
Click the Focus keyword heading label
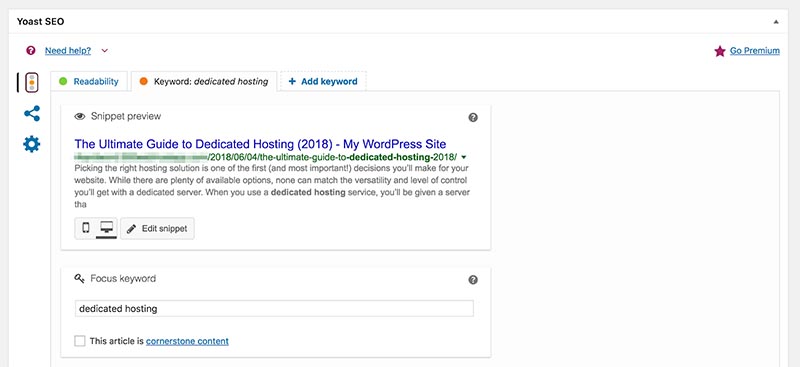(x=123, y=279)
